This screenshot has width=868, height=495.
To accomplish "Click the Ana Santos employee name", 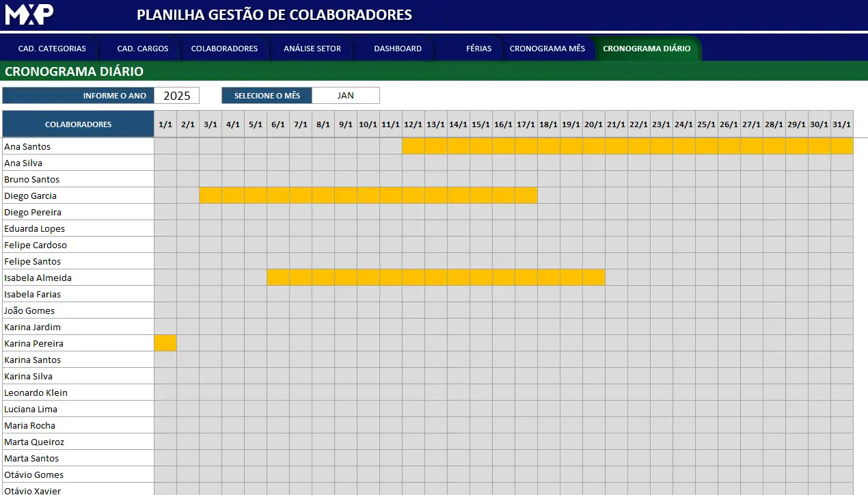I will point(27,146).
